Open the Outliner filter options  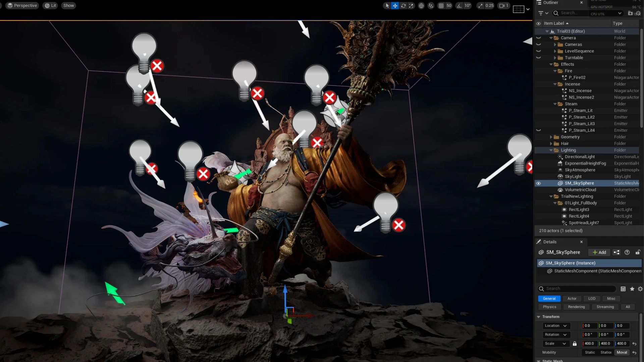[543, 13]
